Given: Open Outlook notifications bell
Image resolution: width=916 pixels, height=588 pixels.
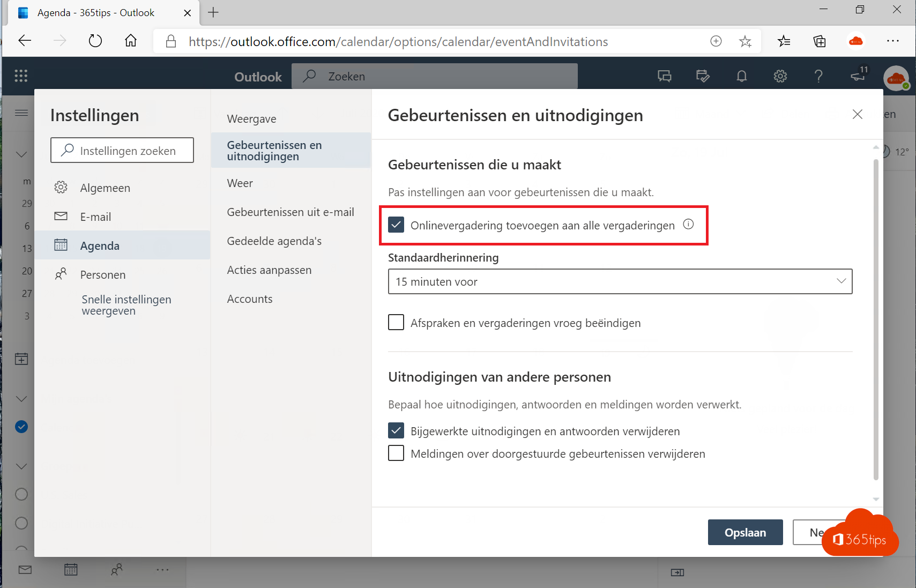Looking at the screenshot, I should (741, 76).
